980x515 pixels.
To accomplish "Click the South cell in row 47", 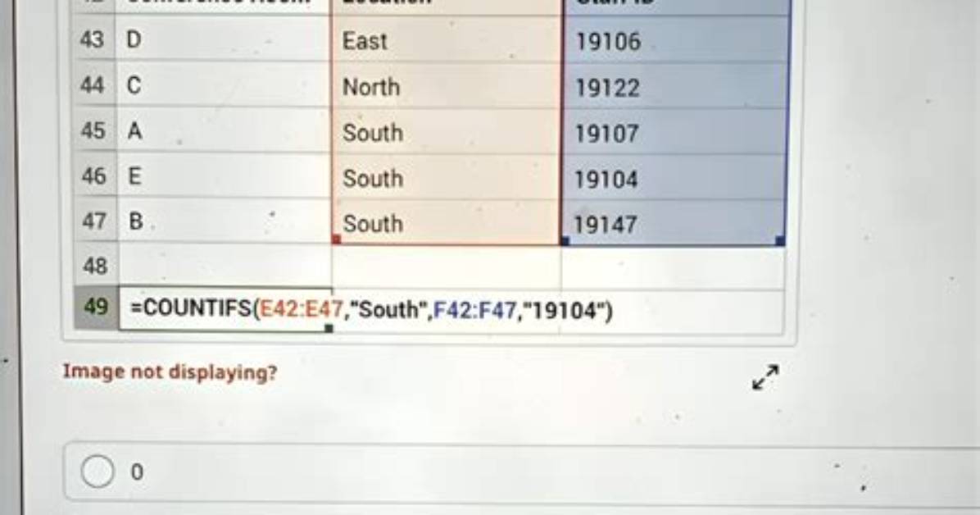I will pyautogui.click(x=447, y=222).
